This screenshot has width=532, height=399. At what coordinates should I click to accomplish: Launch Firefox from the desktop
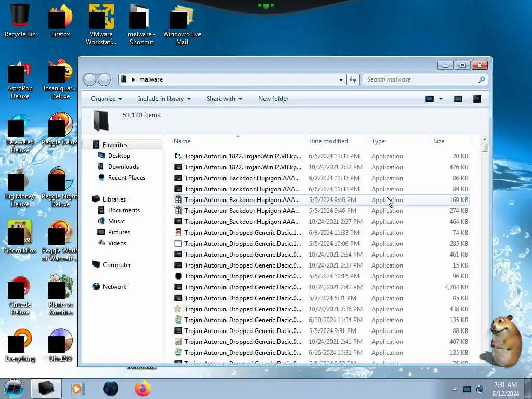pos(60,21)
